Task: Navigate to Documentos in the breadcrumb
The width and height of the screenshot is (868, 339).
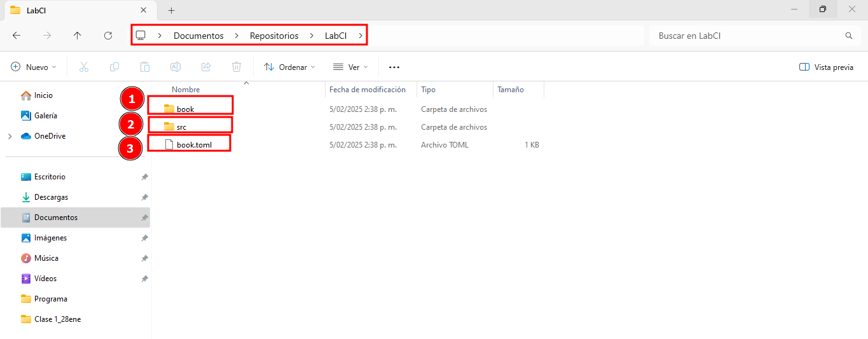Action: pyautogui.click(x=198, y=36)
